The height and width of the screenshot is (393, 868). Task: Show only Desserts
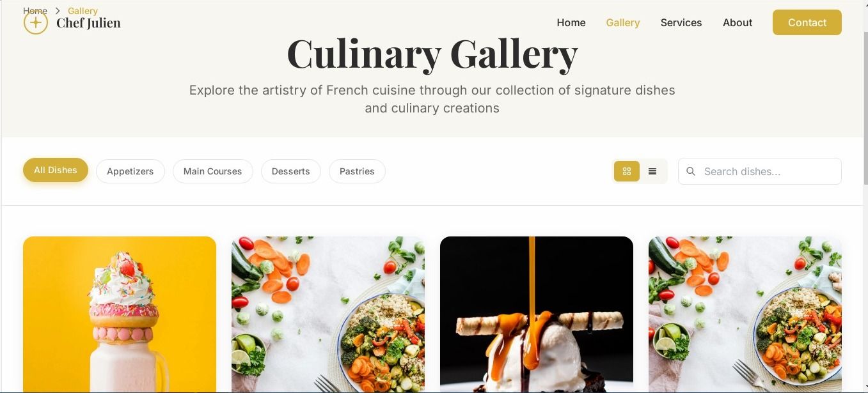tap(291, 171)
